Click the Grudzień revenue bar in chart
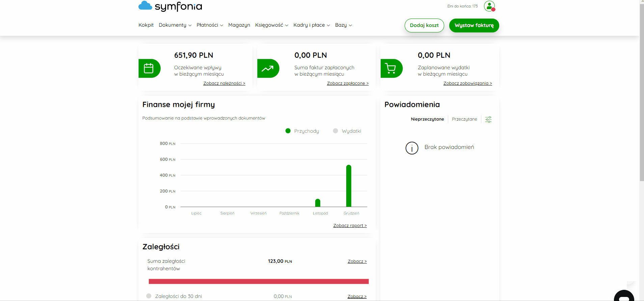Image resolution: width=644 pixels, height=301 pixels. pos(349,186)
